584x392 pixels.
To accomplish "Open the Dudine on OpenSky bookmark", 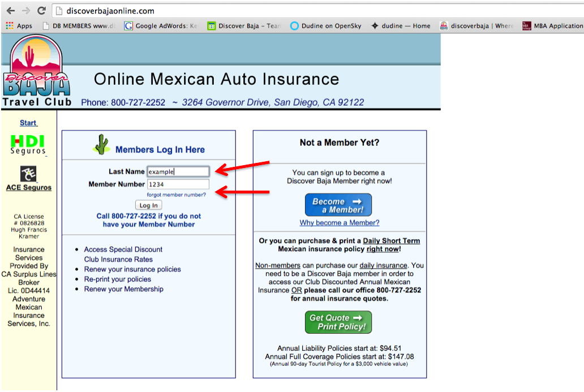I will 328,26.
